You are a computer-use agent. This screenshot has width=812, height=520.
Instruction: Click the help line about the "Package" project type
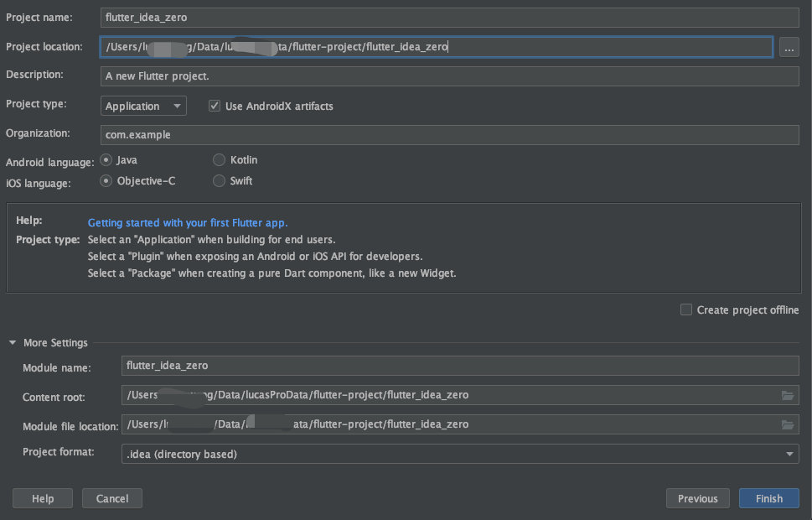click(272, 273)
